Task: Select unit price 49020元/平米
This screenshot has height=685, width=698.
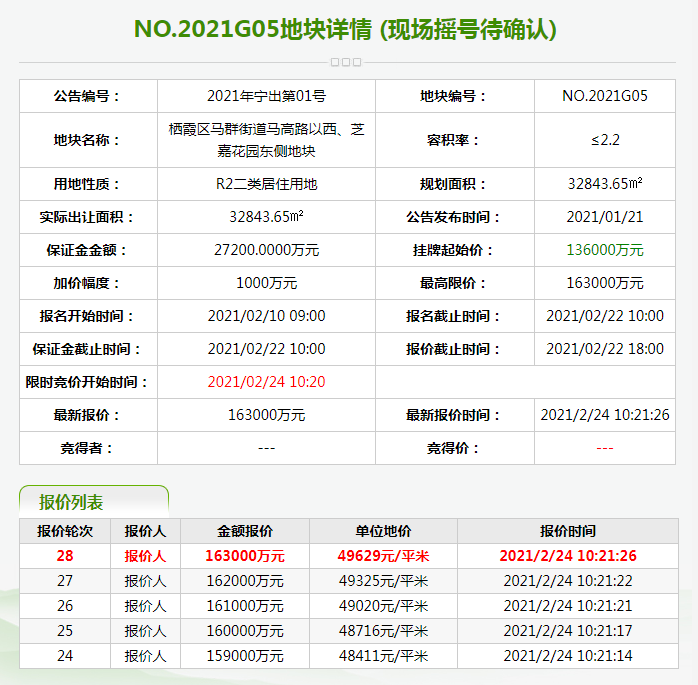Action: click(x=383, y=605)
